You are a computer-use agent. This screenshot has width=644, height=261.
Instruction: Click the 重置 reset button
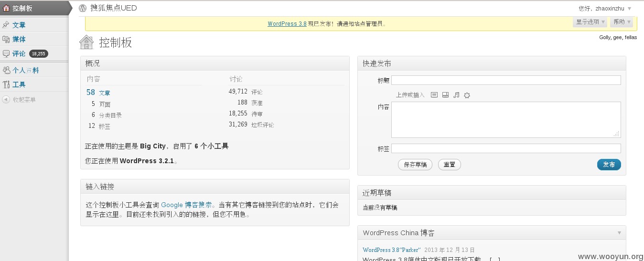click(450, 165)
